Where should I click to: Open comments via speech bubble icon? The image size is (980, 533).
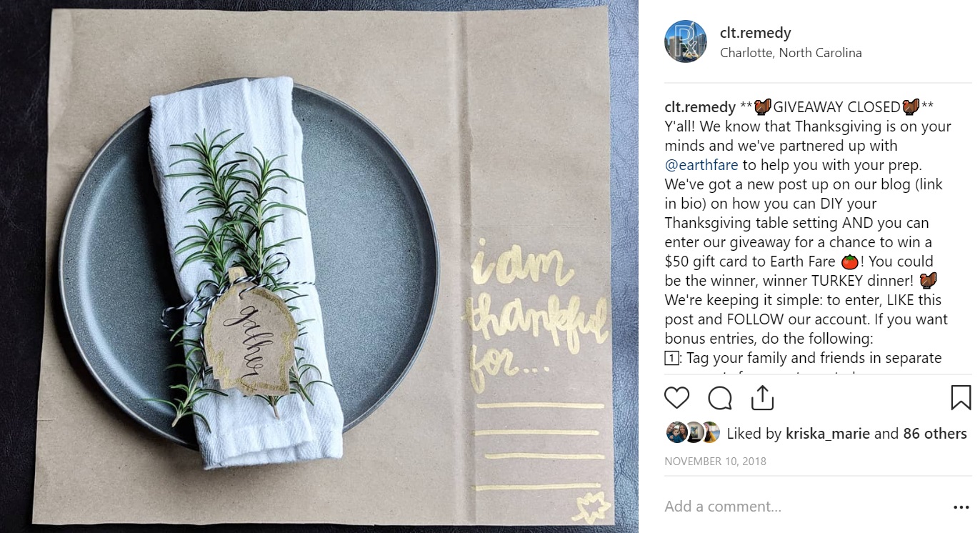pos(719,397)
